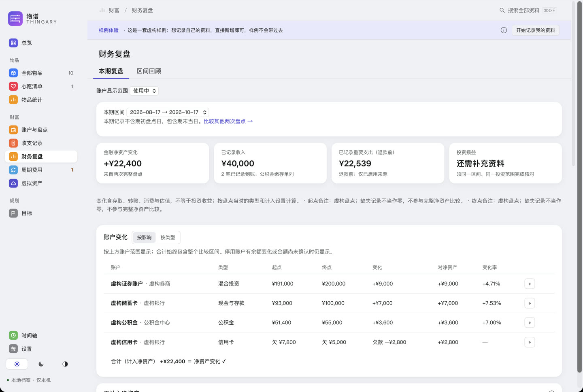The width and height of the screenshot is (583, 392).
Task: Click 本地档案 · 仅本机 status
Action: 29,380
